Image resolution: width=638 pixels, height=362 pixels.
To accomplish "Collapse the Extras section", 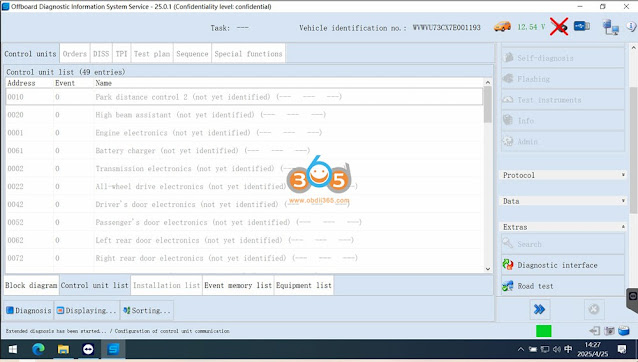I will pyautogui.click(x=563, y=227).
